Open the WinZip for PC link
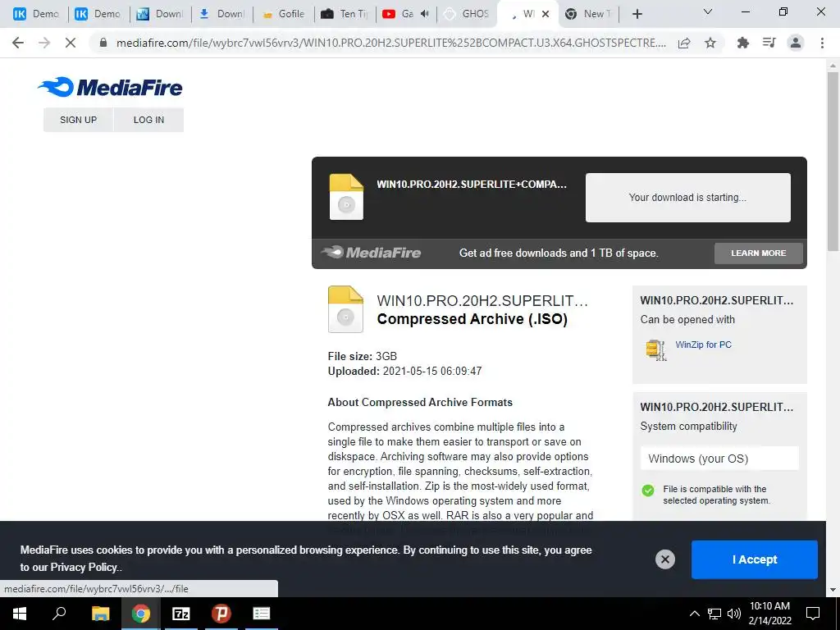Screen dimensions: 840x630 tap(703, 345)
